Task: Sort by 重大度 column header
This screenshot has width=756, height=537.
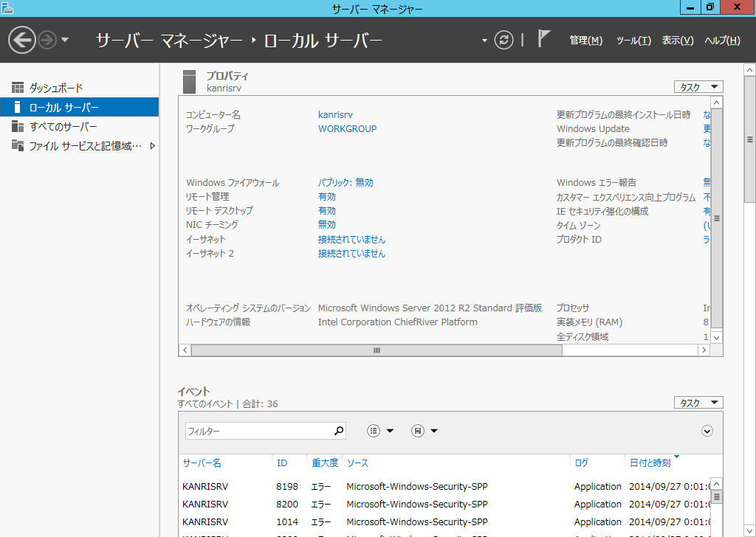Action: pos(325,462)
